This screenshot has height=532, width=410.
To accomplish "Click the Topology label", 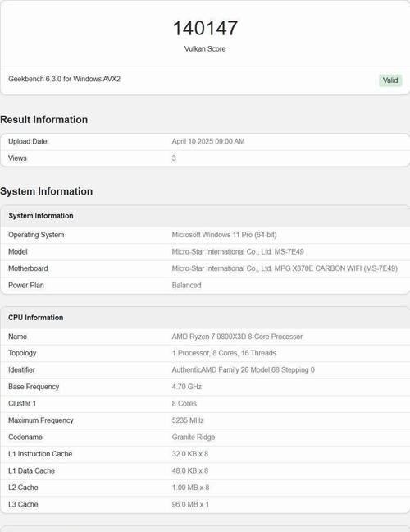I will pyautogui.click(x=22, y=353).
